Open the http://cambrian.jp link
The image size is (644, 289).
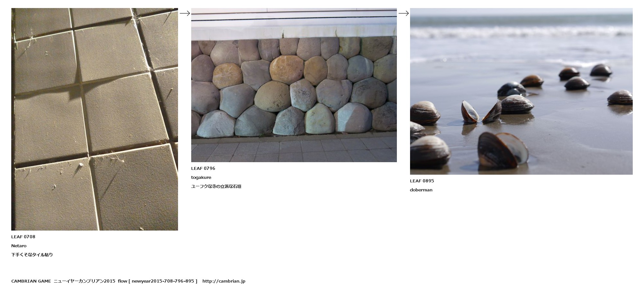coord(224,281)
